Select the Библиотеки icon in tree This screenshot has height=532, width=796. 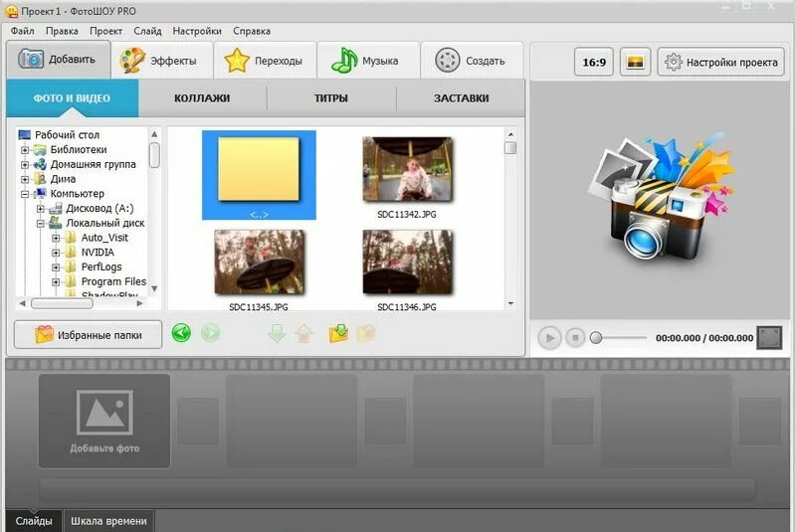40,149
